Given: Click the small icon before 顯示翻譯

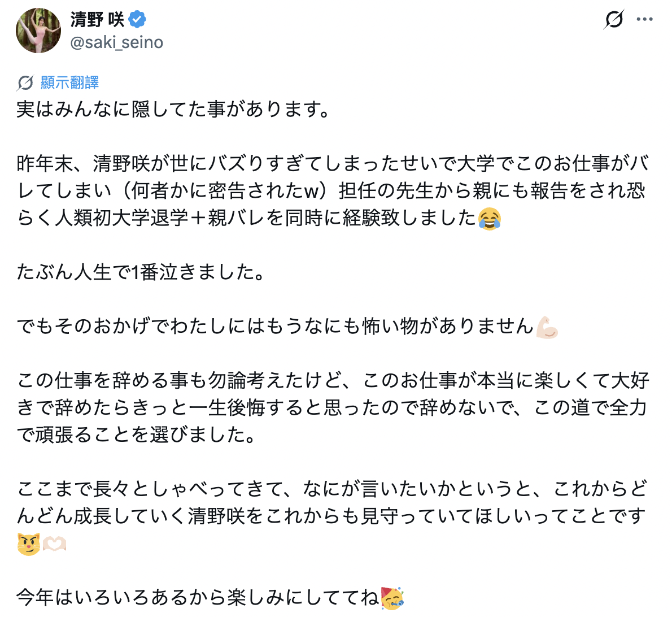Looking at the screenshot, I should pyautogui.click(x=25, y=83).
